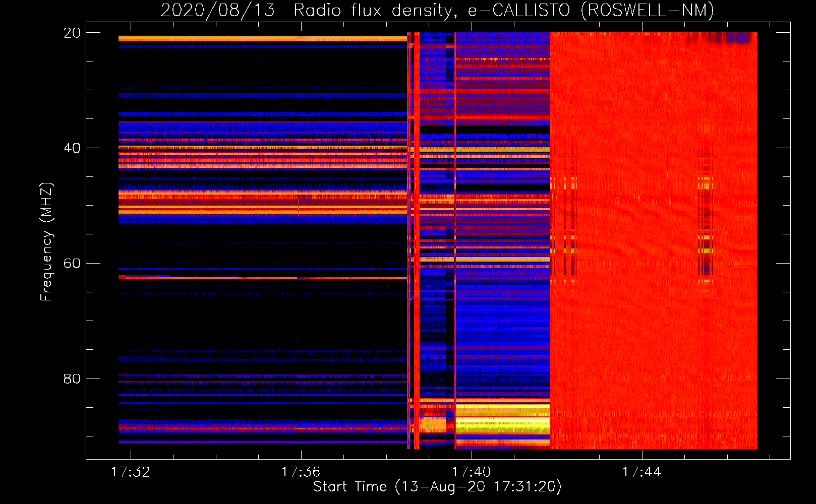Click the 17:40 time tick label

[471, 472]
